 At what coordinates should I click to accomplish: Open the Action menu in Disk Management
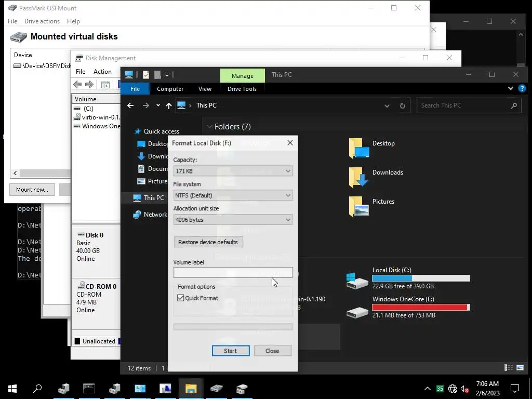[102, 72]
